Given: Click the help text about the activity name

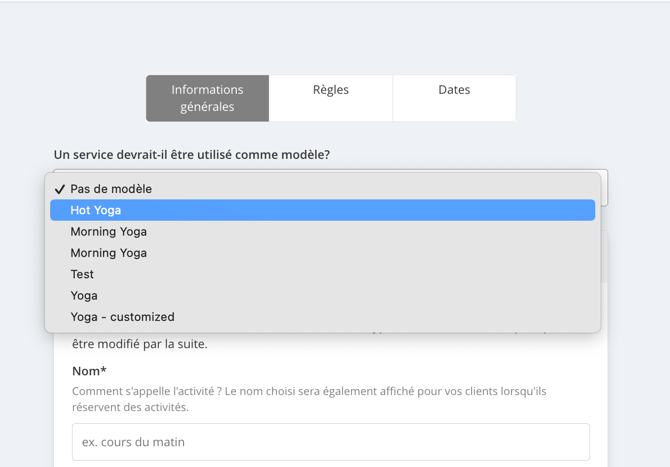Looking at the screenshot, I should tap(309, 399).
